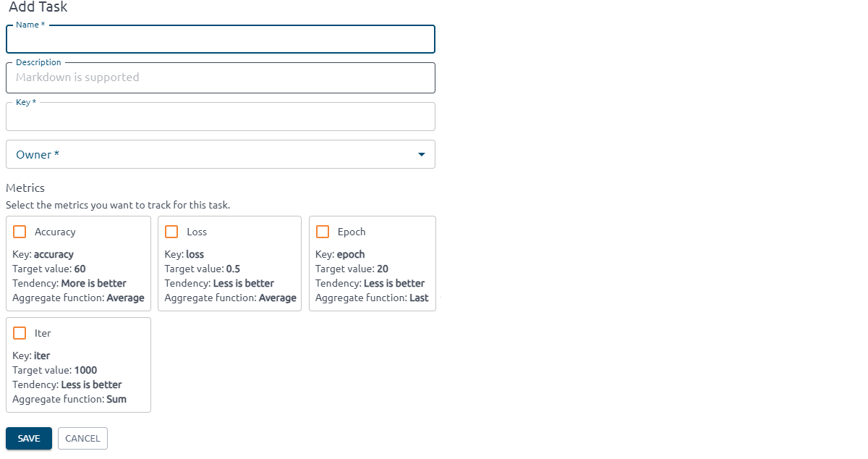Enable the Loss metric checkbox

click(171, 231)
